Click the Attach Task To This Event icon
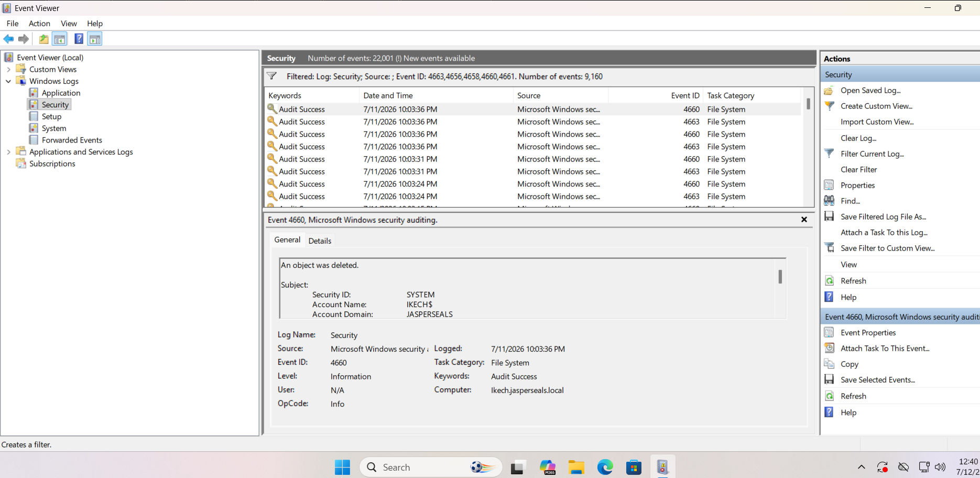This screenshot has height=478, width=980. click(x=829, y=348)
